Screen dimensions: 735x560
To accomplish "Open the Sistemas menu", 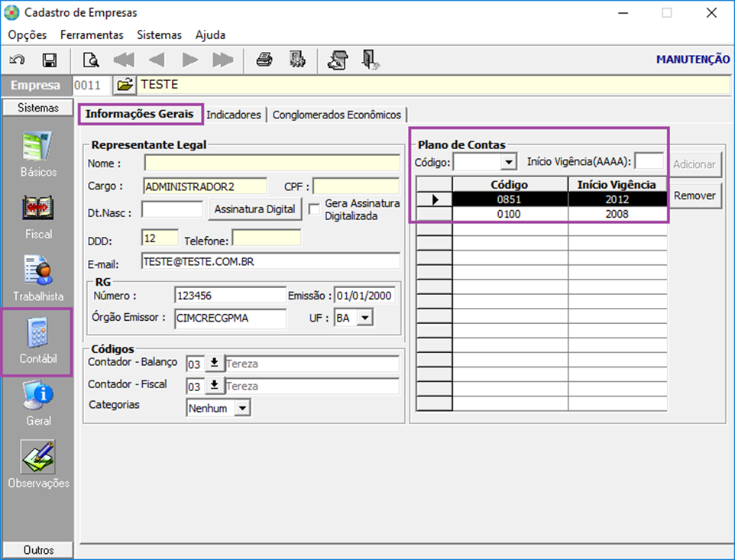I will click(160, 35).
